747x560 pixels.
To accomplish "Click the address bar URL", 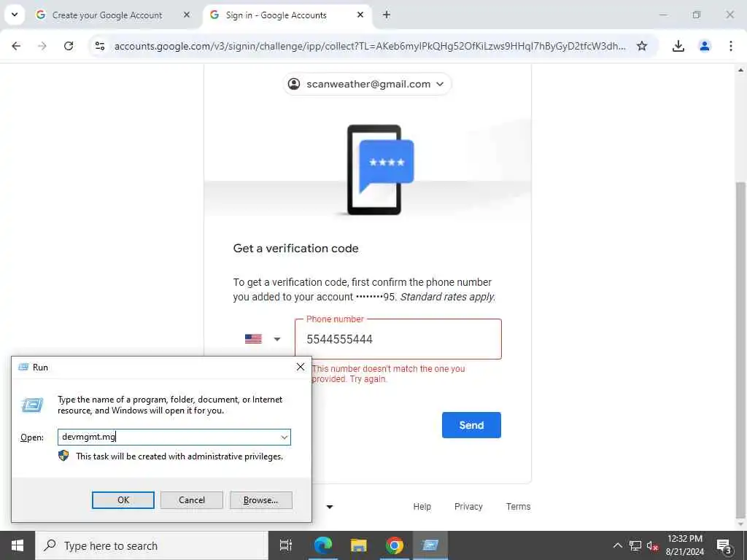I will pyautogui.click(x=370, y=46).
